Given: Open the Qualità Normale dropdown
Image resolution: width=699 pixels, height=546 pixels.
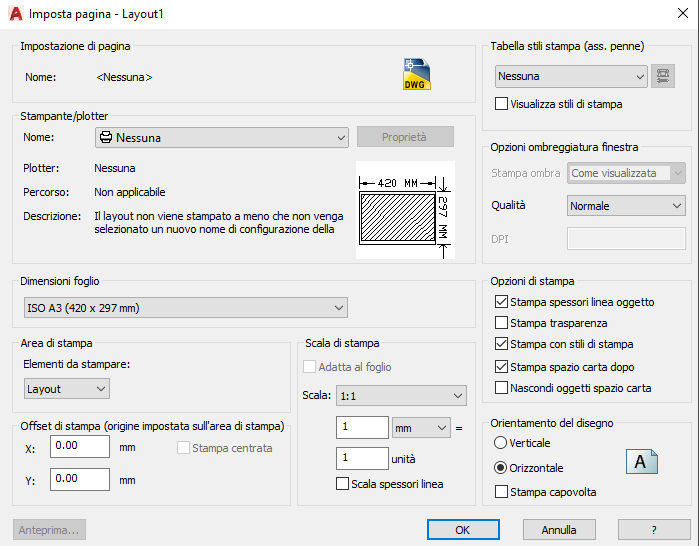Looking at the screenshot, I should tap(626, 206).
